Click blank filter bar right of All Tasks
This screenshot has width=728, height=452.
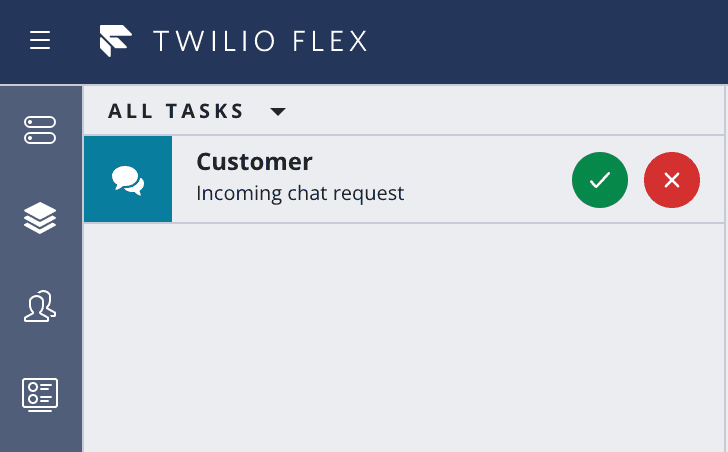pos(500,111)
